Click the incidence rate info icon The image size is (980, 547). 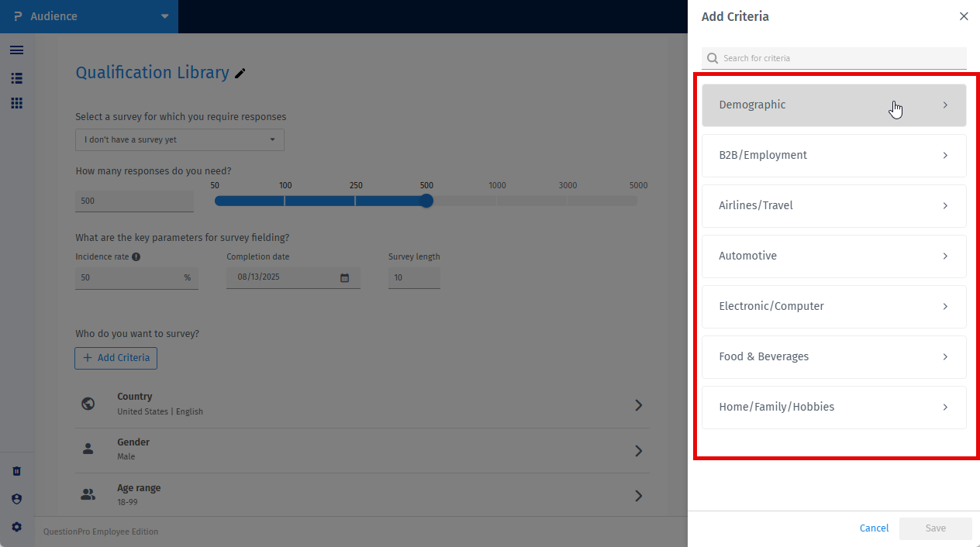pos(136,256)
